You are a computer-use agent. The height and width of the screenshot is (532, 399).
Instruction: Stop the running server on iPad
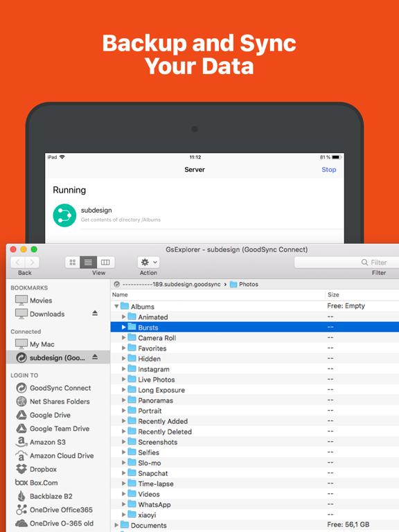click(328, 170)
